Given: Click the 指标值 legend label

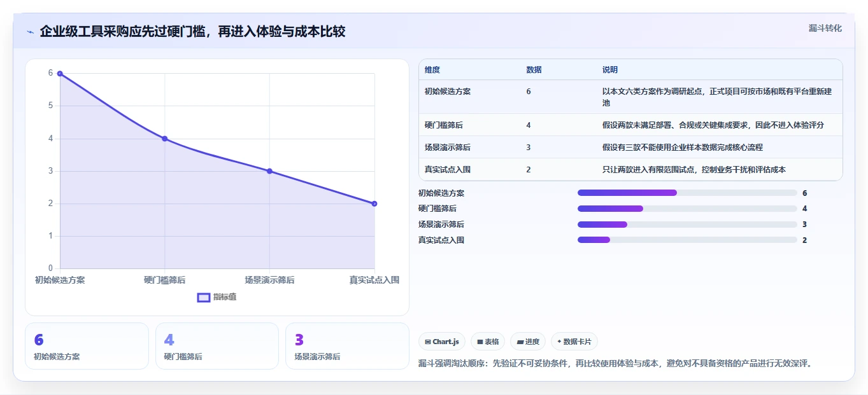Looking at the screenshot, I should coord(225,297).
